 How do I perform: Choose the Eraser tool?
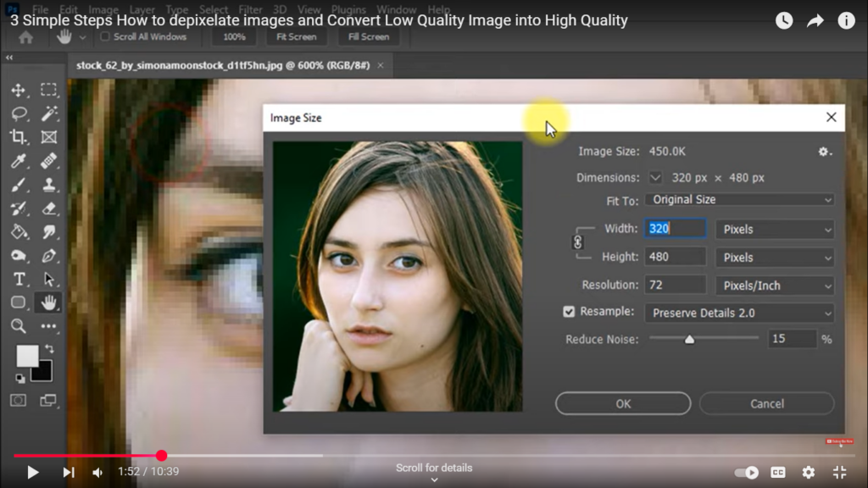(49, 208)
